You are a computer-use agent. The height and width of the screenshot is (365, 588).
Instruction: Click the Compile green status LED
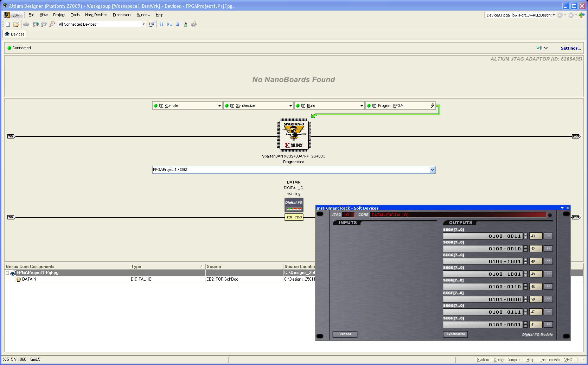(x=156, y=105)
